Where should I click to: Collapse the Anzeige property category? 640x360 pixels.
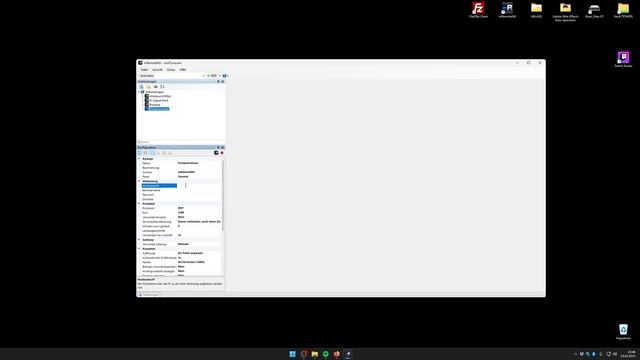(x=139, y=159)
